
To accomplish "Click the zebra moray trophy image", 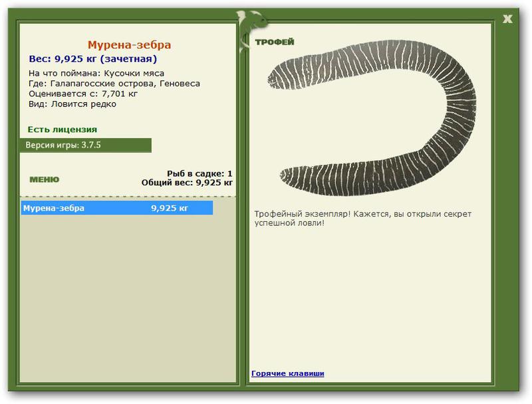I will (x=372, y=118).
